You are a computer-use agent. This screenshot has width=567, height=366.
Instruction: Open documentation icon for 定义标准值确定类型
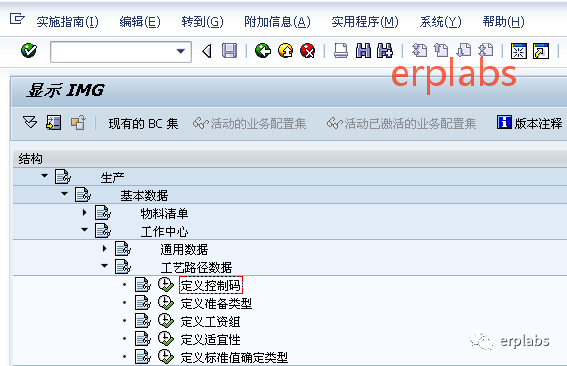pos(142,357)
